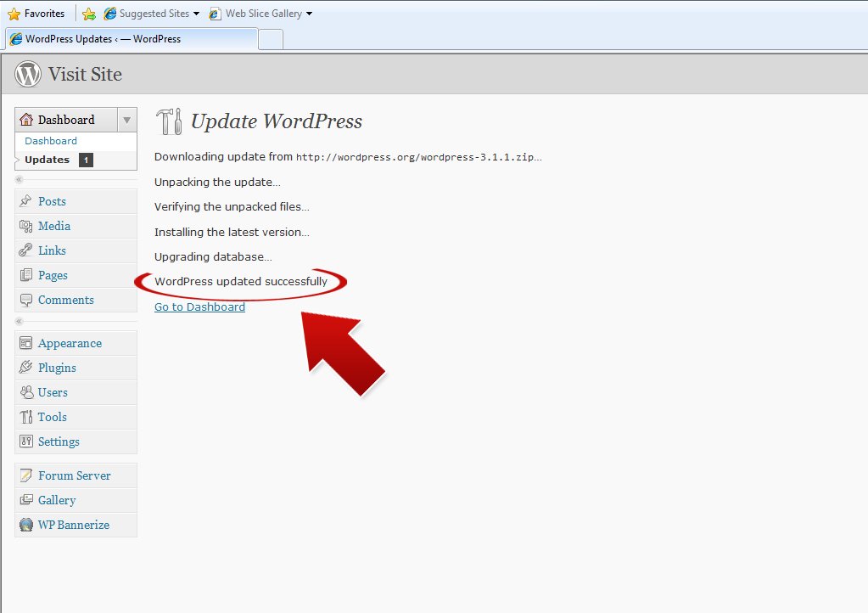Click the Web Slice Gallery favorites link
This screenshot has width=868, height=613.
coord(264,14)
